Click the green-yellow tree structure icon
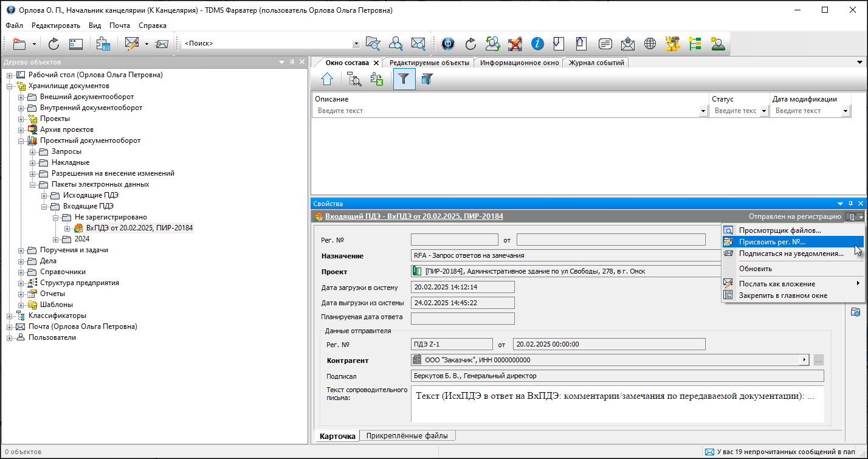The width and height of the screenshot is (868, 459). tap(695, 44)
